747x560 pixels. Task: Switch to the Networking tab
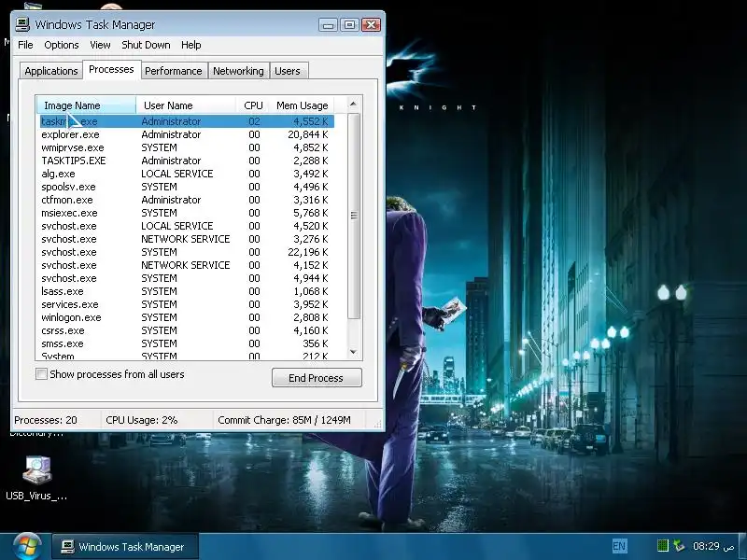pyautogui.click(x=238, y=71)
